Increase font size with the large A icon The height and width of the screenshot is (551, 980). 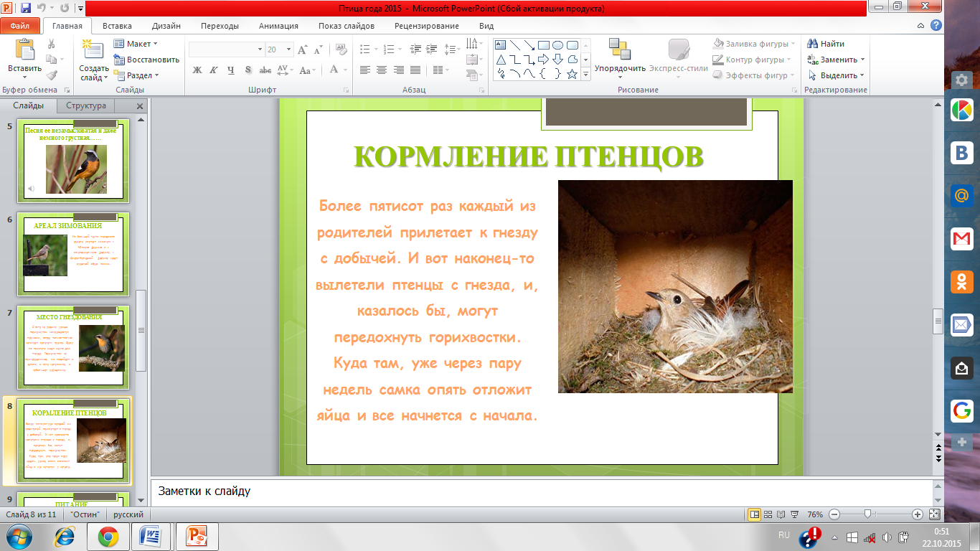click(302, 50)
